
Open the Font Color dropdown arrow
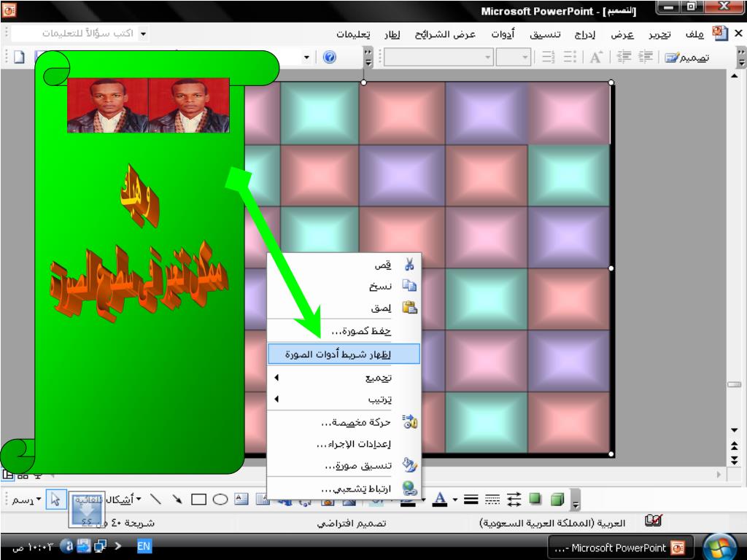455,499
